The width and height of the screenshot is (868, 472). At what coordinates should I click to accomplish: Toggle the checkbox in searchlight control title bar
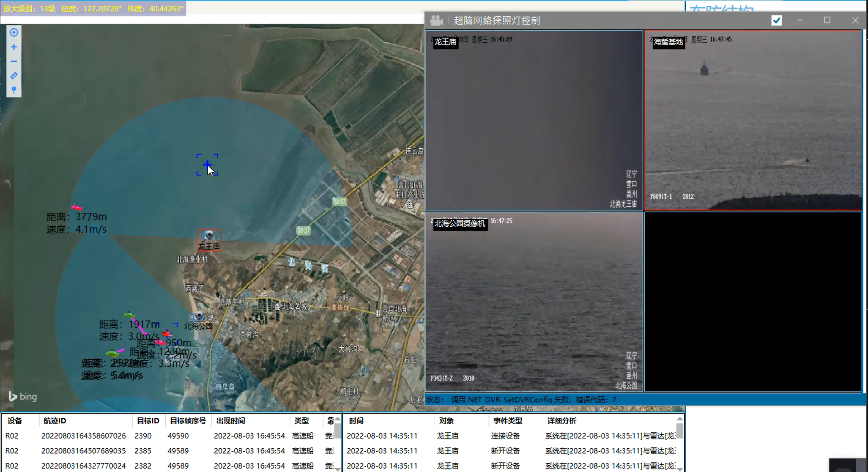[776, 20]
